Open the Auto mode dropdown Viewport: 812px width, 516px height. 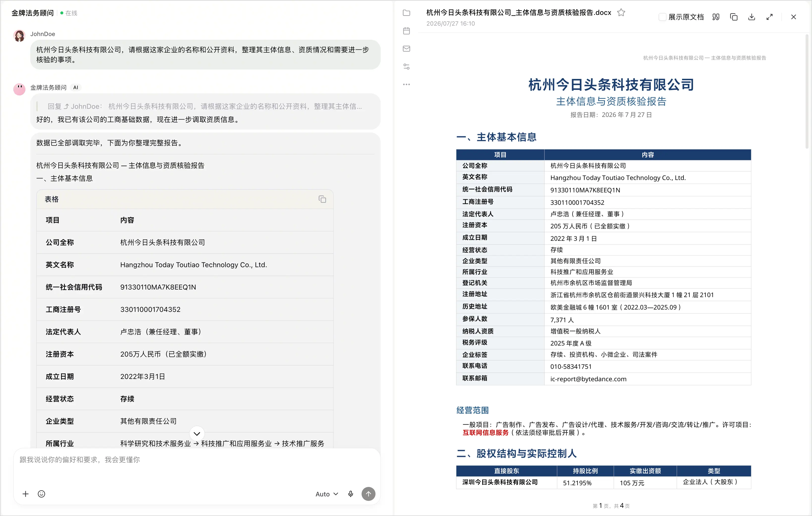coord(326,494)
